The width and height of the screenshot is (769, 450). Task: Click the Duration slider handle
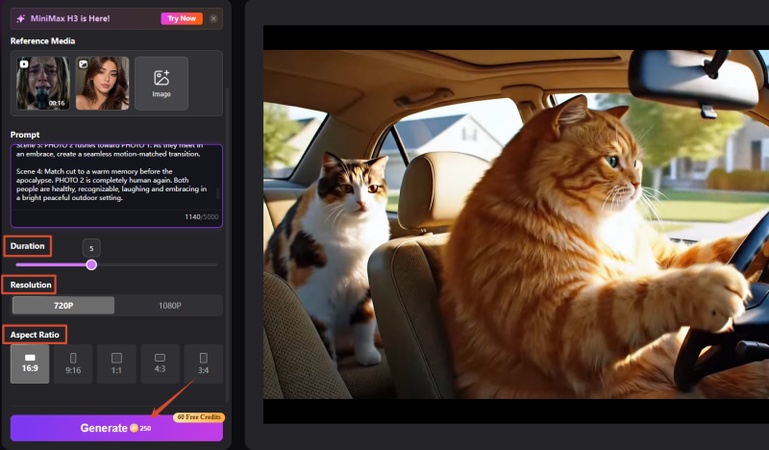click(91, 265)
